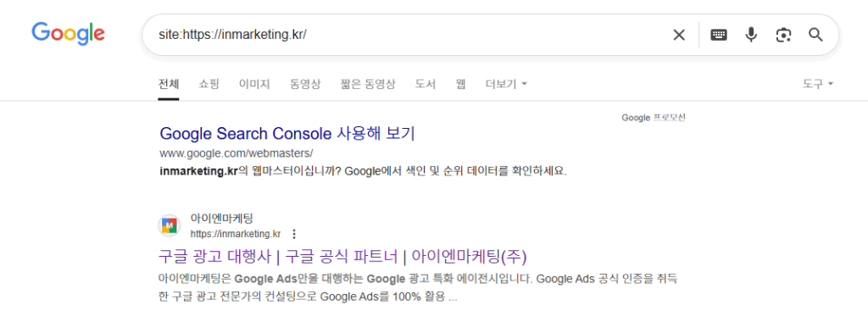Viewport: 868px width, 311px height.
Task: Open the 짧은 동영상 tab
Action: (x=368, y=84)
